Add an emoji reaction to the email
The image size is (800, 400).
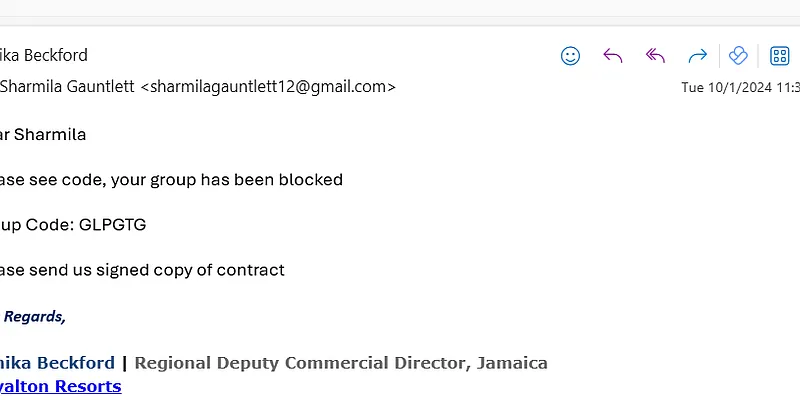pos(570,56)
